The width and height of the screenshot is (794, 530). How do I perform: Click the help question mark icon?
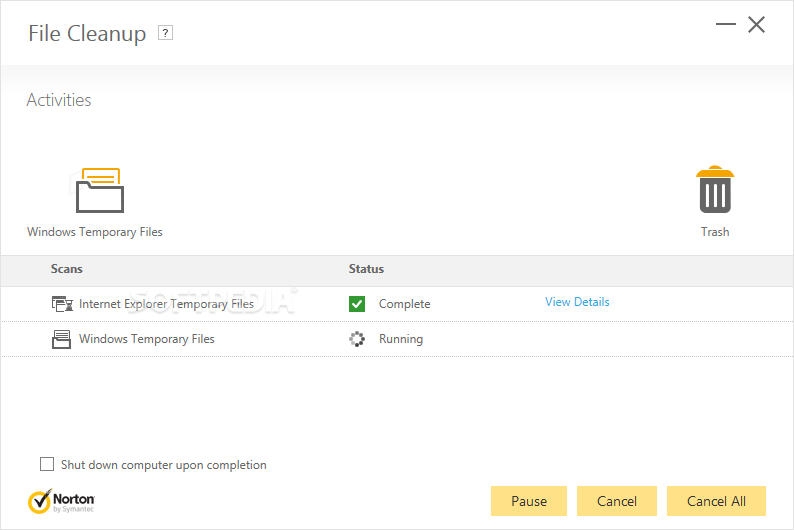166,33
